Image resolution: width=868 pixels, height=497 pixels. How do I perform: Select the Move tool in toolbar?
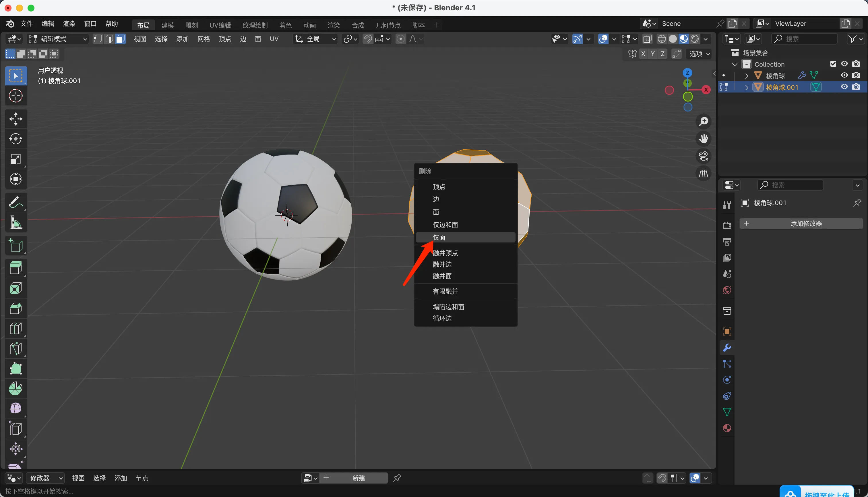16,119
